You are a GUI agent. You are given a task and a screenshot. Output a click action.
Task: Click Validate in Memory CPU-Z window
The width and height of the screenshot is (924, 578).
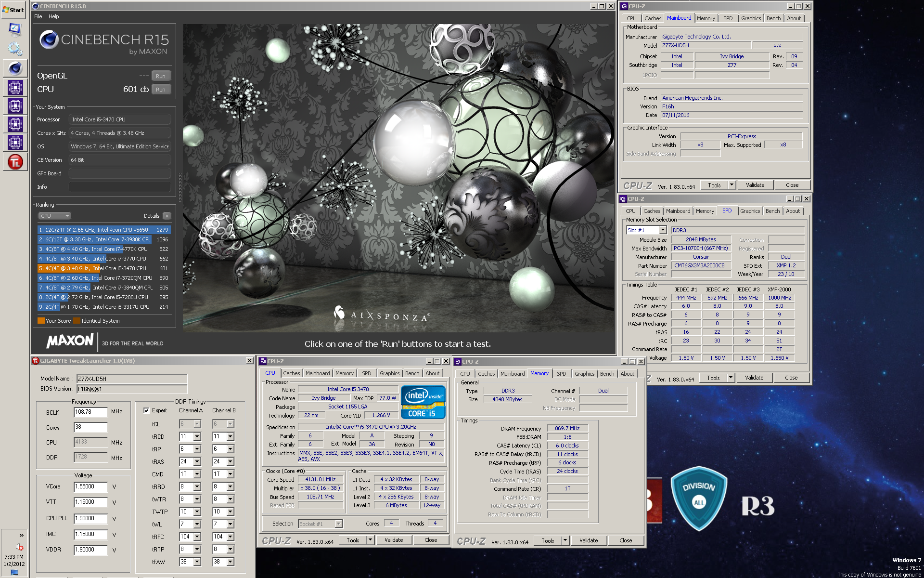click(589, 541)
